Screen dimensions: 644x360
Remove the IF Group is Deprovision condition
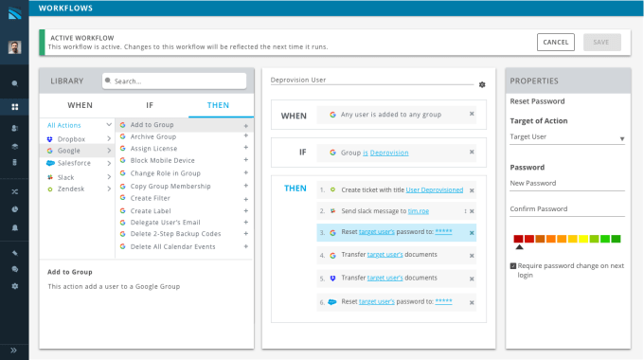pyautogui.click(x=472, y=153)
